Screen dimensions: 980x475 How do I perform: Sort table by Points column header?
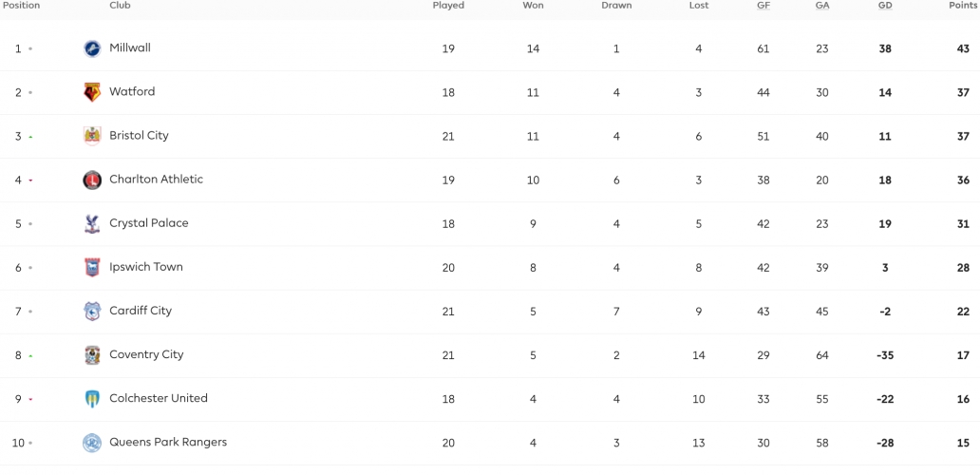pyautogui.click(x=963, y=5)
